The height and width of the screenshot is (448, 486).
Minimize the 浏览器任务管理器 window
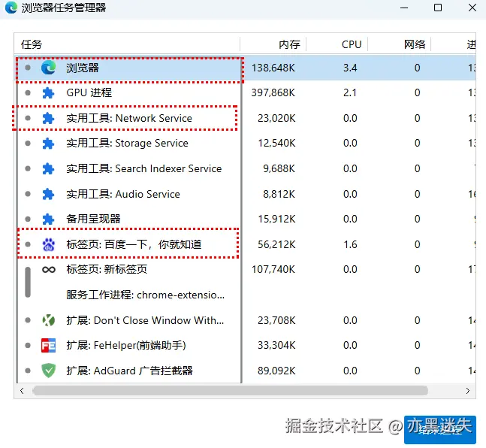[404, 8]
